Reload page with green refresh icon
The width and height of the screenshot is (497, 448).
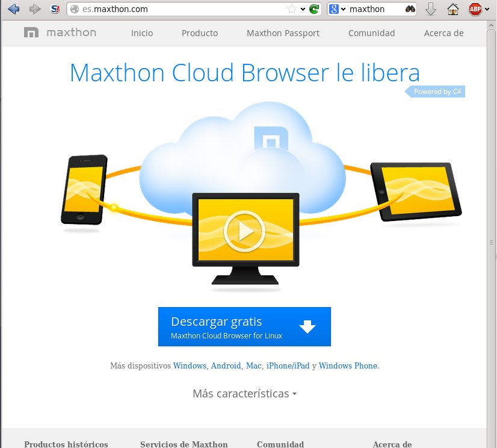(314, 9)
